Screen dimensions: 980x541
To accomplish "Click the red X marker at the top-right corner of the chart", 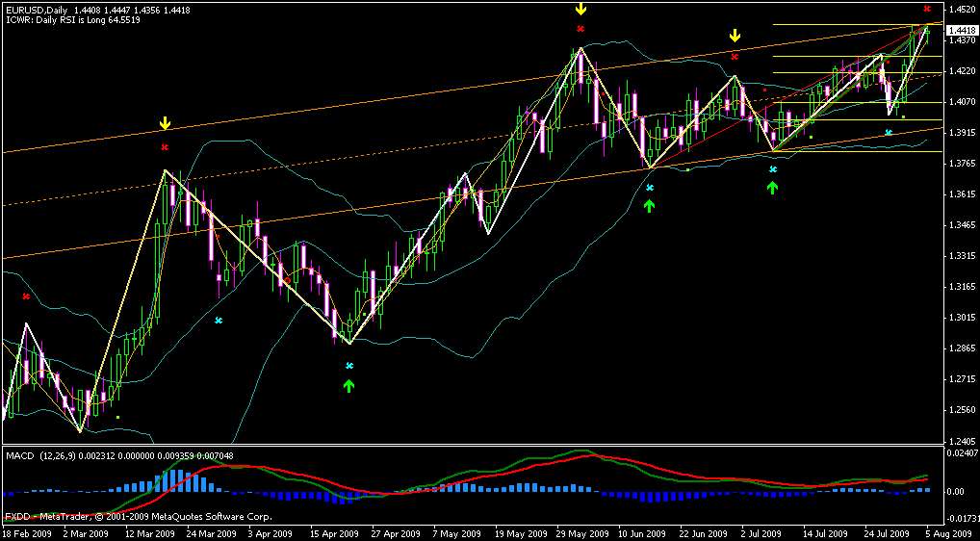I will [x=927, y=8].
